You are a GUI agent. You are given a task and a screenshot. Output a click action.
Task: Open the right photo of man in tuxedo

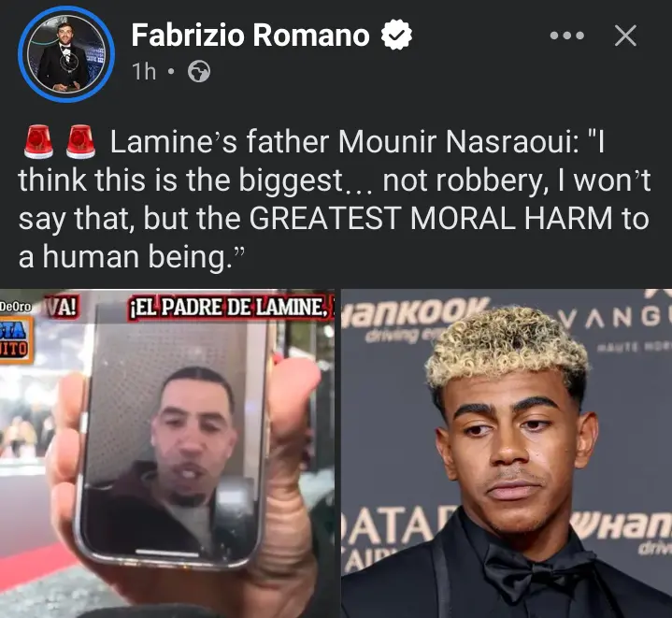pos(507,453)
